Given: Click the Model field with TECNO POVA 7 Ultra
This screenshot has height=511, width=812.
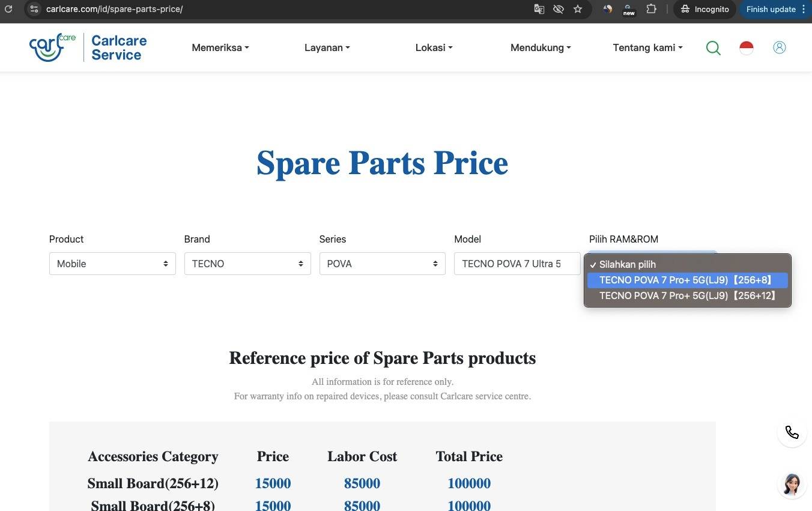Looking at the screenshot, I should pyautogui.click(x=517, y=264).
